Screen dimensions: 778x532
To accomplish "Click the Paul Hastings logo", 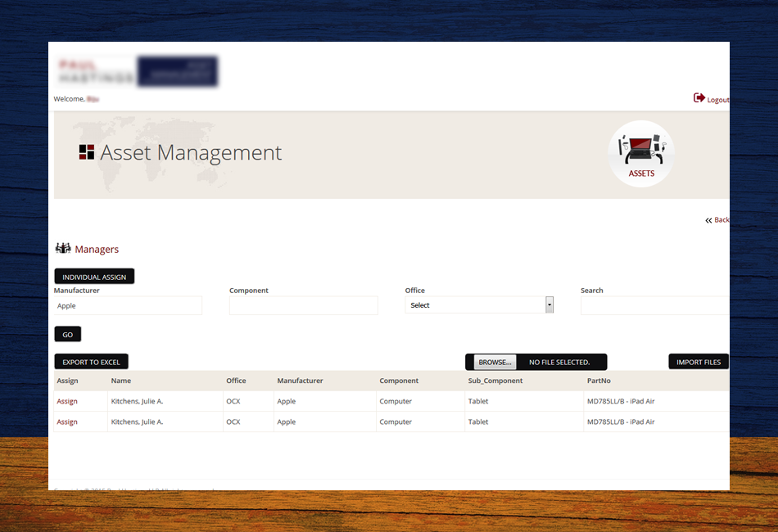I will [94, 71].
